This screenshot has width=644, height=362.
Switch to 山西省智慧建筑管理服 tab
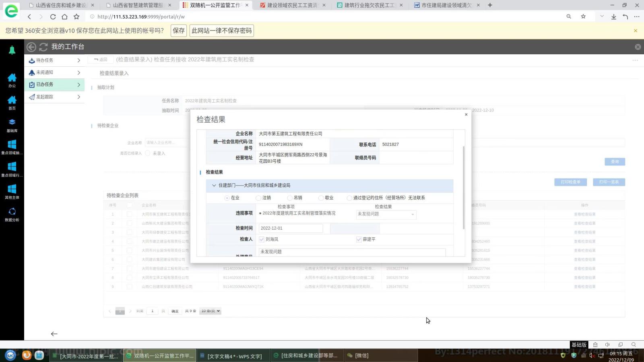tap(139, 5)
